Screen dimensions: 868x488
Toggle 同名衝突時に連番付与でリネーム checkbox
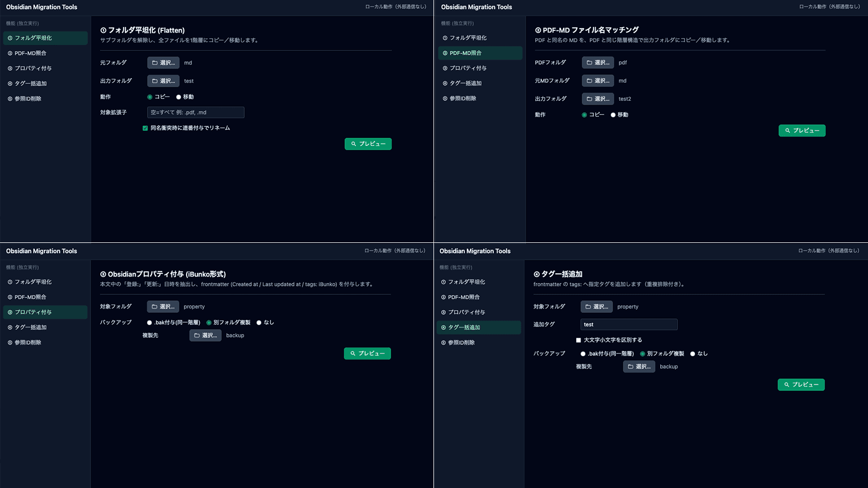click(145, 129)
